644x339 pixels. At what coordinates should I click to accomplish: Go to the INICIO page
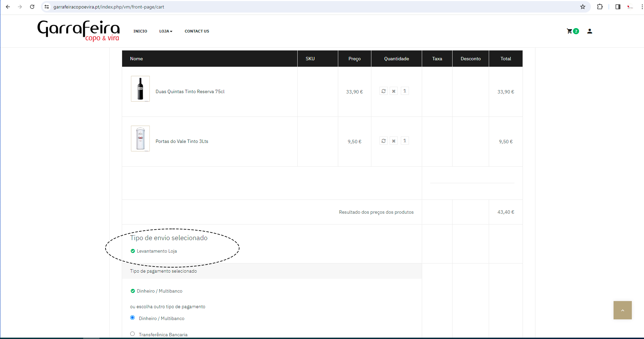(x=140, y=31)
